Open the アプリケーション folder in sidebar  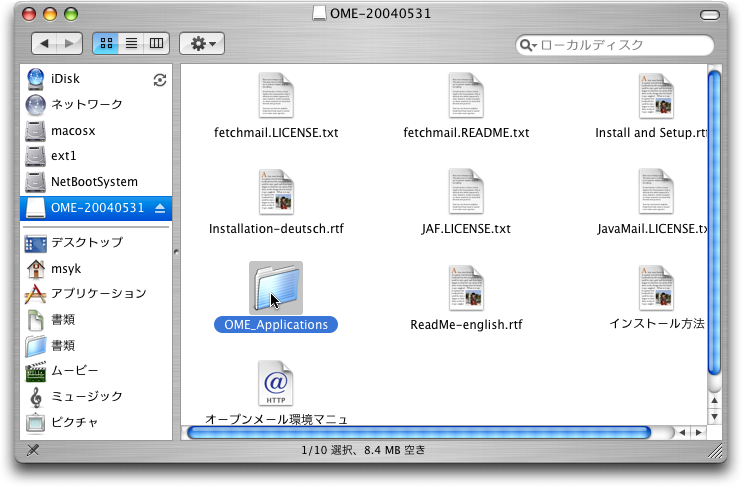[98, 293]
